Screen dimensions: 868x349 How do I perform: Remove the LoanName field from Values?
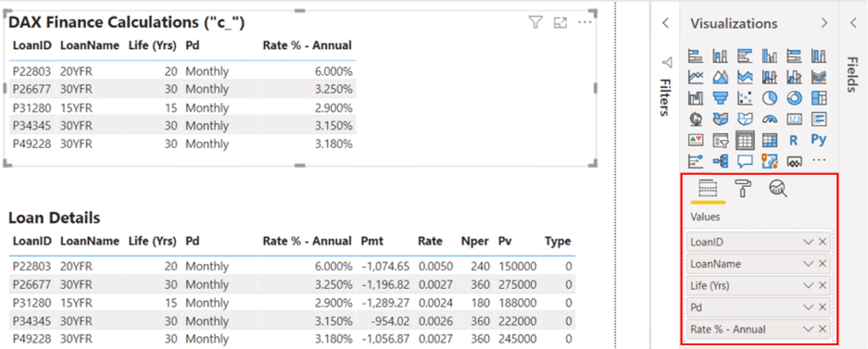pos(823,264)
